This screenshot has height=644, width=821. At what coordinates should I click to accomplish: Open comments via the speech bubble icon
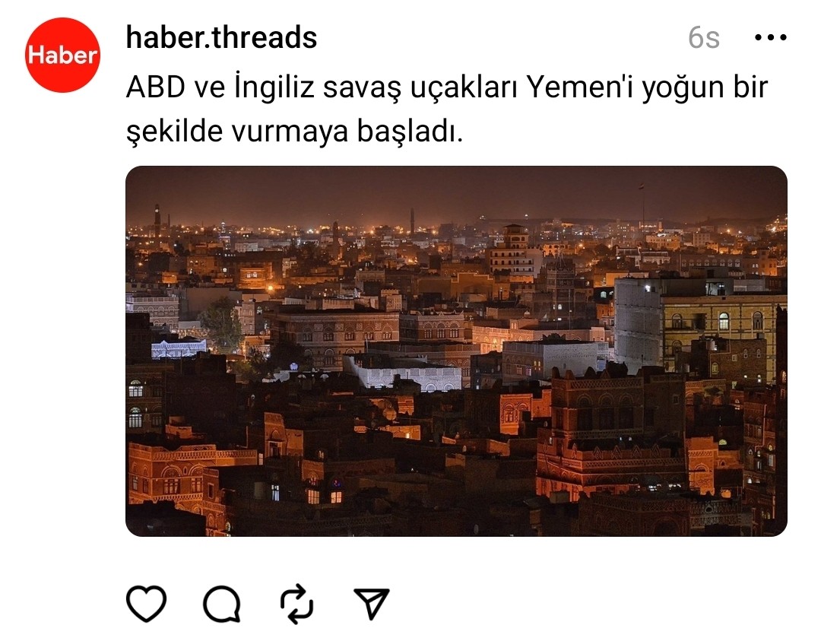pyautogui.click(x=222, y=604)
